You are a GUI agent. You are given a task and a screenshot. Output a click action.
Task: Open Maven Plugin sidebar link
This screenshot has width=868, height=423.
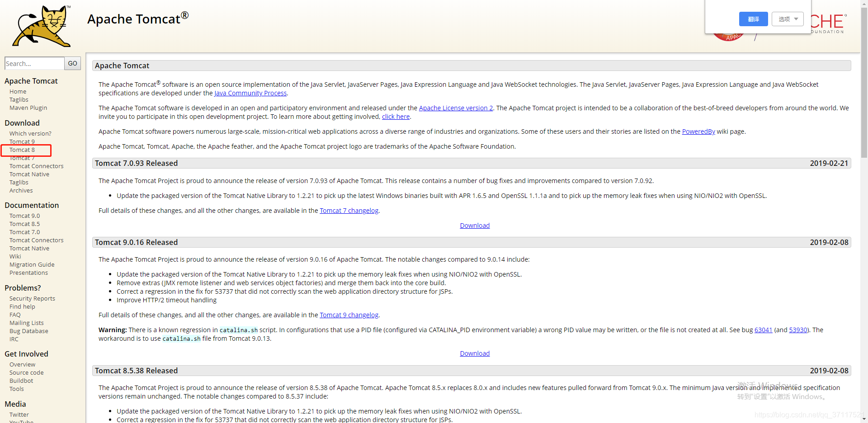(x=28, y=108)
